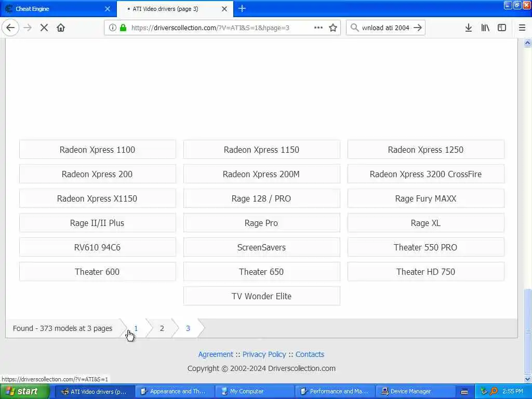
Task: Open Radeon Xpress 1150 drivers
Action: point(262,150)
